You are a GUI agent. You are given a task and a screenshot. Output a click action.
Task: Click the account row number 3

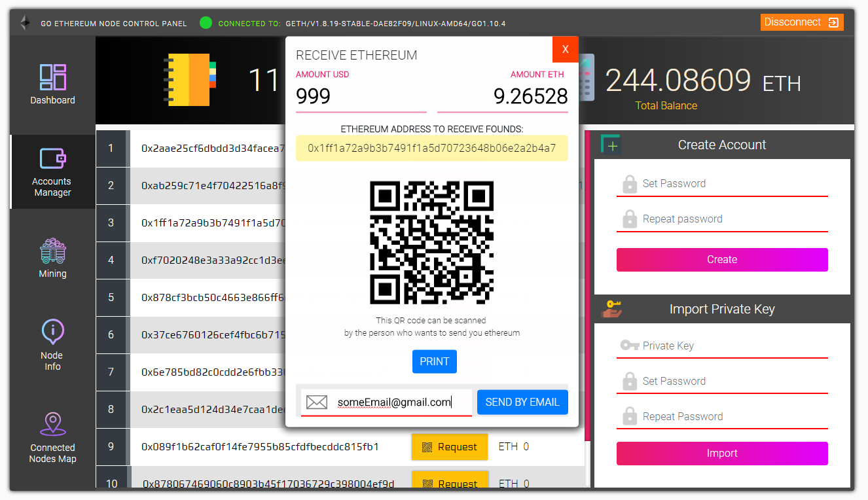click(111, 223)
